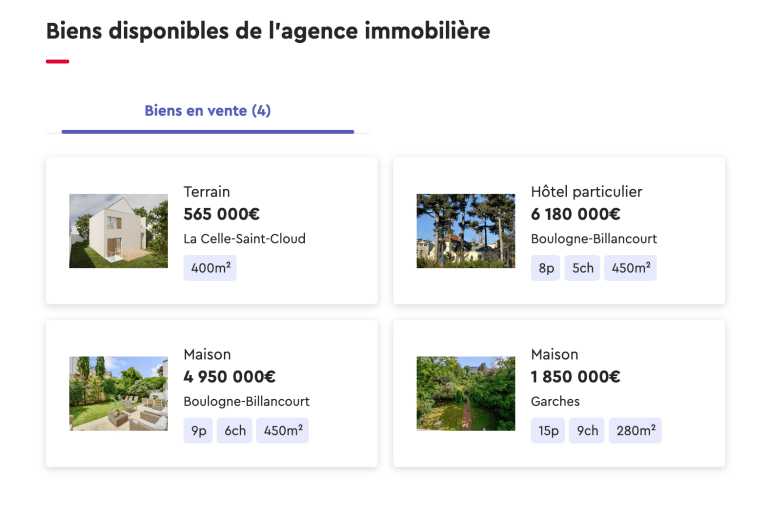
Task: Click the 8p rooms tag
Action: tap(546, 268)
